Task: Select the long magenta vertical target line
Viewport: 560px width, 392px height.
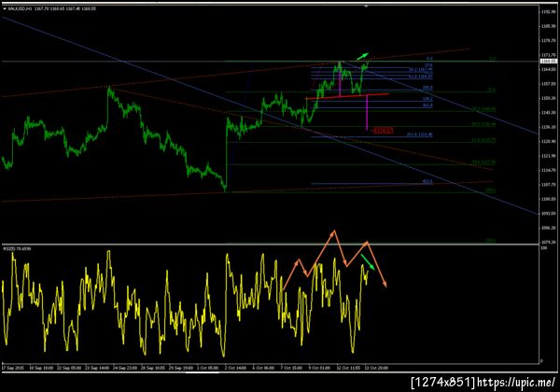Action: click(367, 112)
